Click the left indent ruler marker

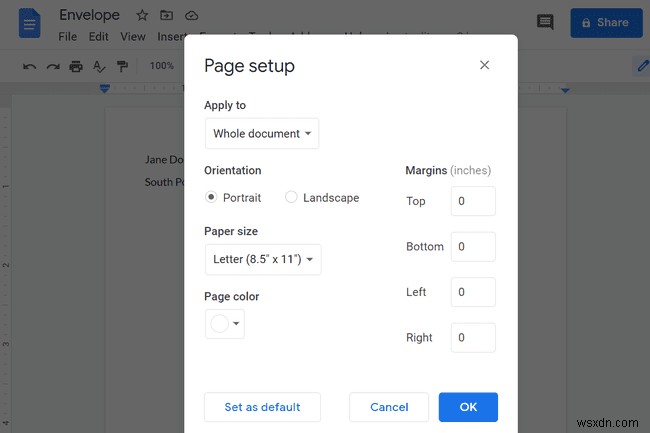click(105, 88)
